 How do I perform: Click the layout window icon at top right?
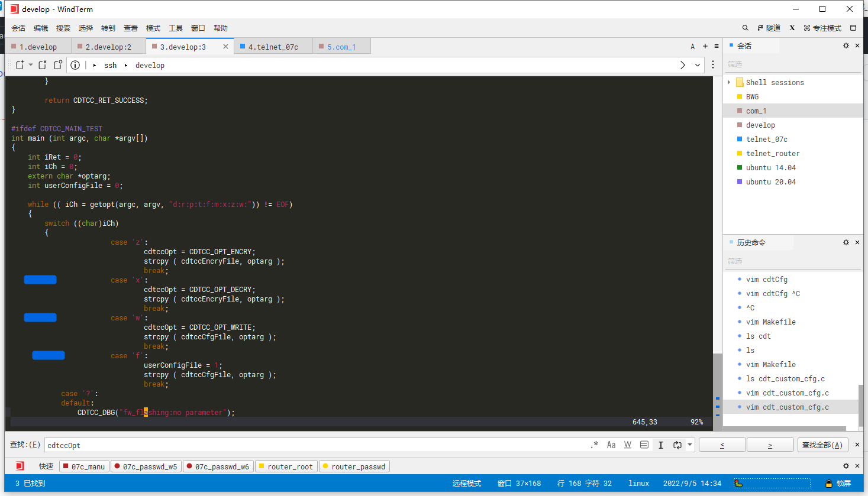pyautogui.click(x=853, y=28)
